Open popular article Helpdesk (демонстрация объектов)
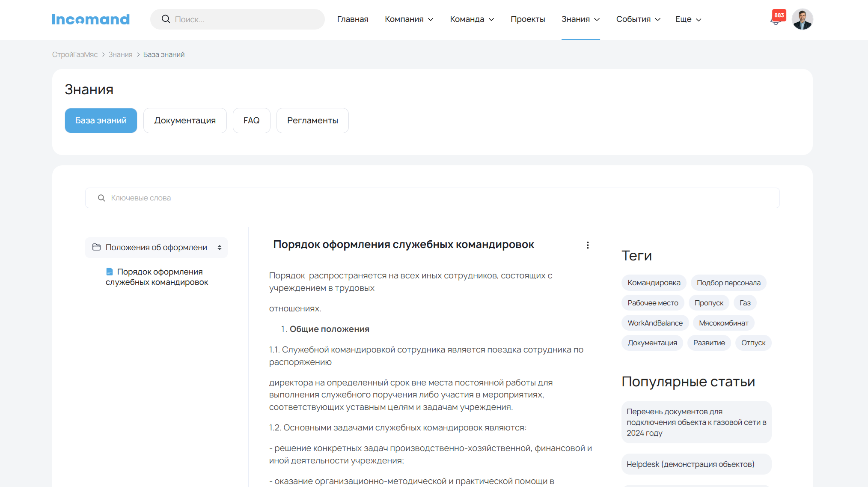Image resolution: width=868 pixels, height=487 pixels. tap(696, 464)
